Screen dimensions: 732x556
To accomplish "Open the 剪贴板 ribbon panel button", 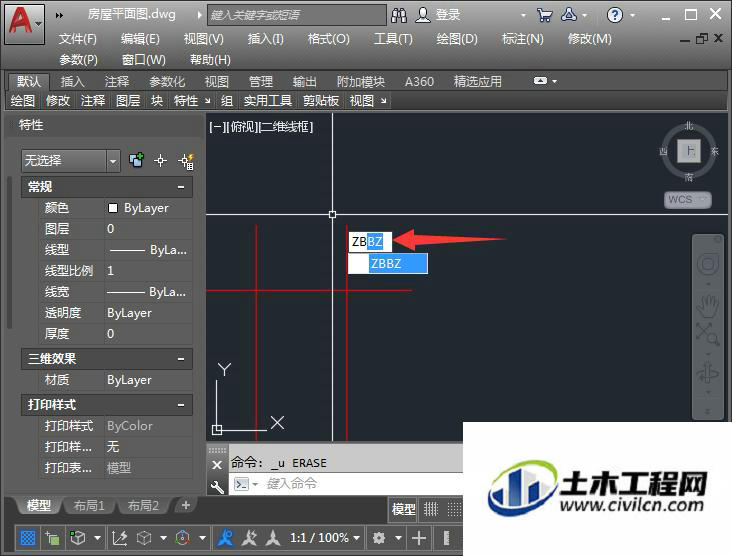I will (321, 100).
